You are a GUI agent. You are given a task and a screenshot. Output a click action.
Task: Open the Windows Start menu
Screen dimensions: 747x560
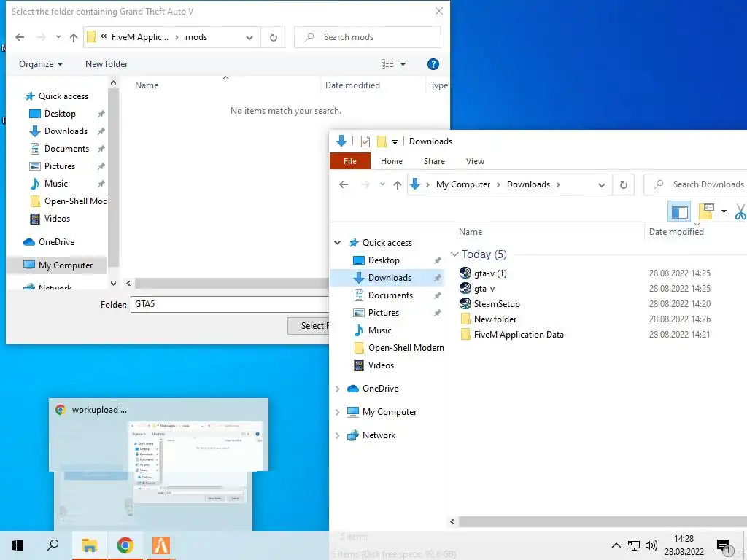click(x=18, y=545)
